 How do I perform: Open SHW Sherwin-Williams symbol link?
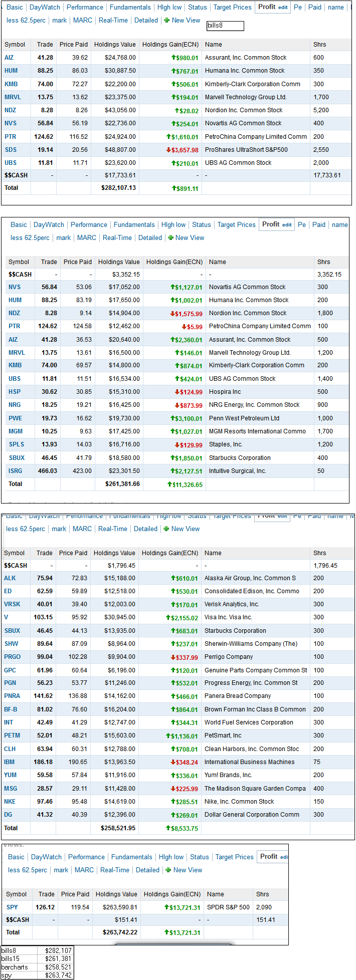[x=11, y=643]
